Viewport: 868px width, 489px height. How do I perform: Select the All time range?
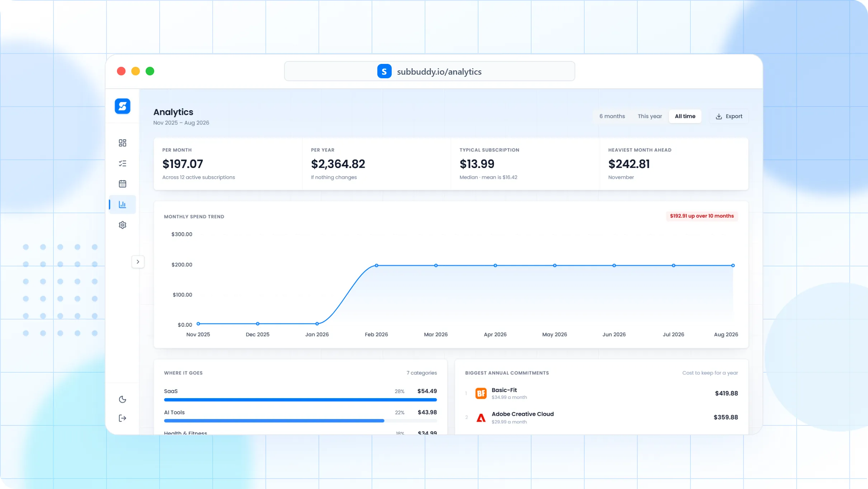685,116
